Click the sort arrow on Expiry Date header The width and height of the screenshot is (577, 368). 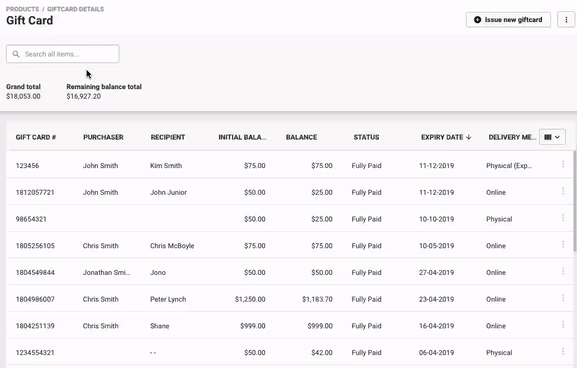pyautogui.click(x=468, y=137)
